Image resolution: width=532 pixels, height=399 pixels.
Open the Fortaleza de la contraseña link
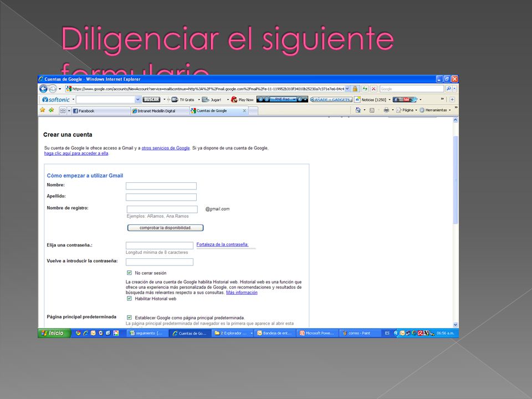(x=222, y=244)
